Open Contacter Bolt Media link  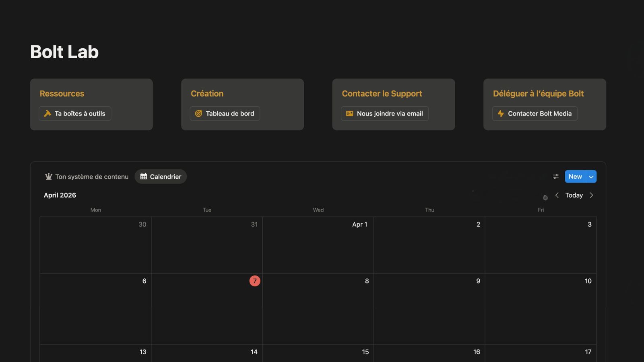(x=535, y=113)
